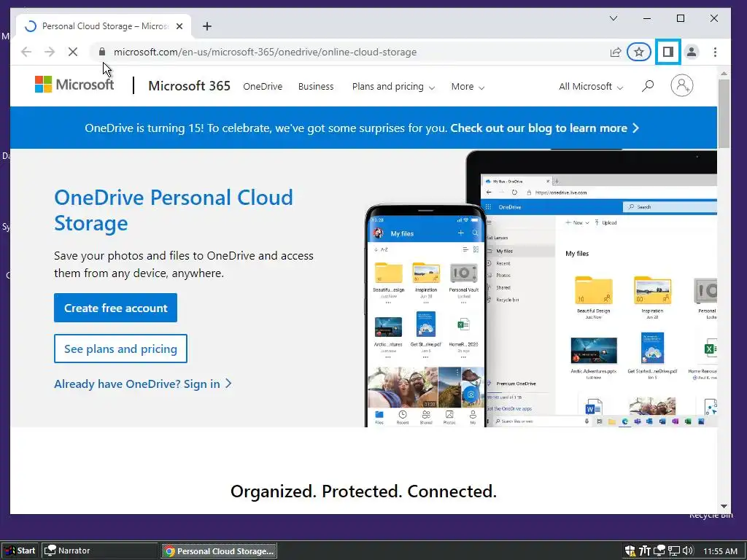Expand the All Microsoft menu
The image size is (747, 560).
coord(591,87)
